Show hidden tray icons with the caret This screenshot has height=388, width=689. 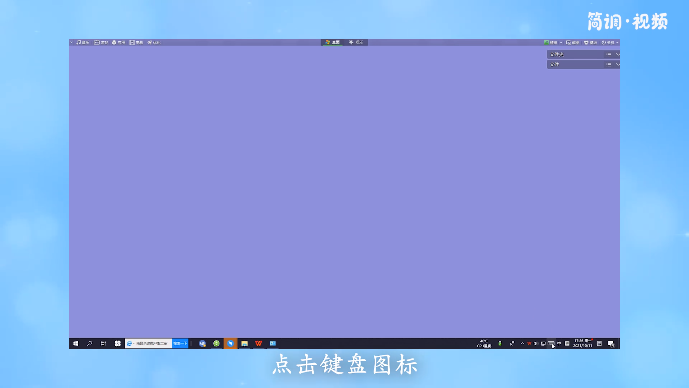pyautogui.click(x=522, y=344)
